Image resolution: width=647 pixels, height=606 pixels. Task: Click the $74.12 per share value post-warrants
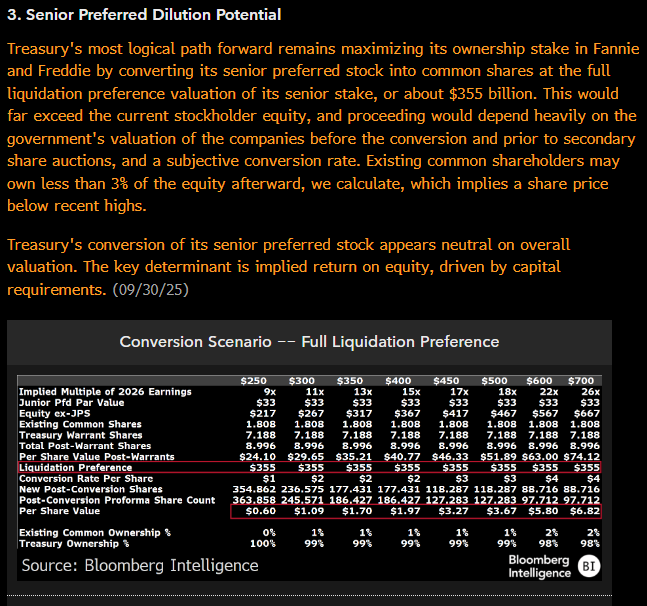pyautogui.click(x=582, y=457)
